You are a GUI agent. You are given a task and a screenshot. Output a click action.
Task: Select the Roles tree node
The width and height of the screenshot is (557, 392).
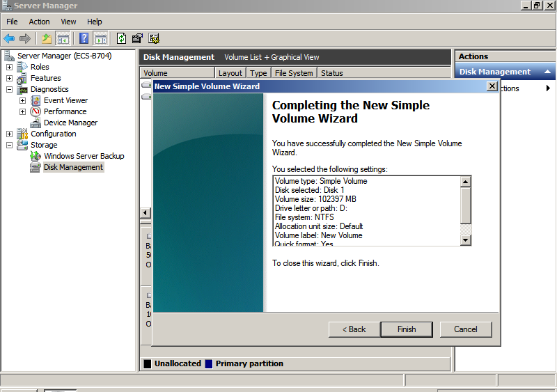40,67
